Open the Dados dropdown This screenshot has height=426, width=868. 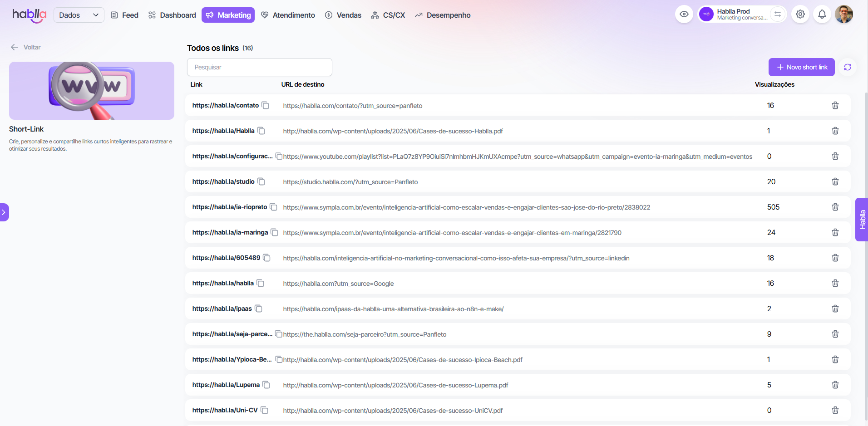79,15
